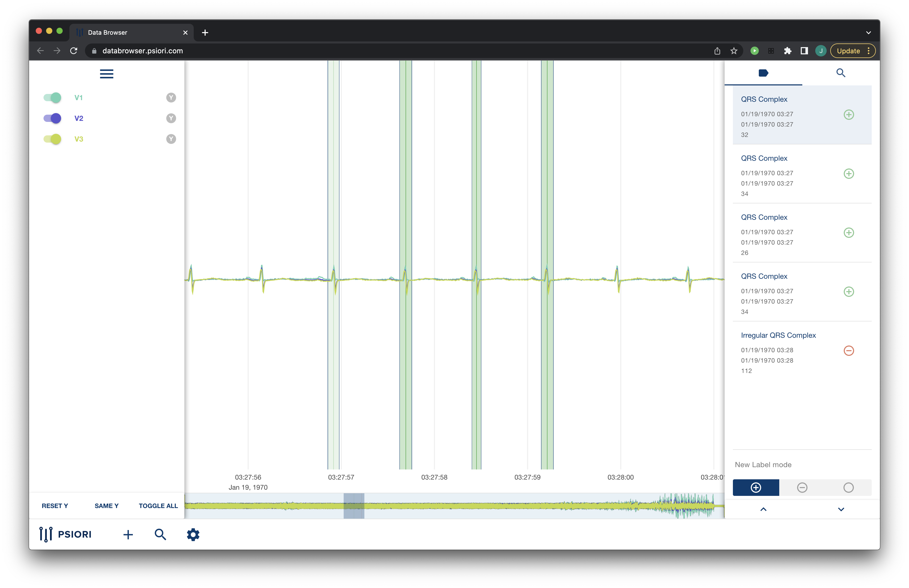Toggle the V3 signal switch
This screenshot has height=588, width=909.
tap(52, 139)
